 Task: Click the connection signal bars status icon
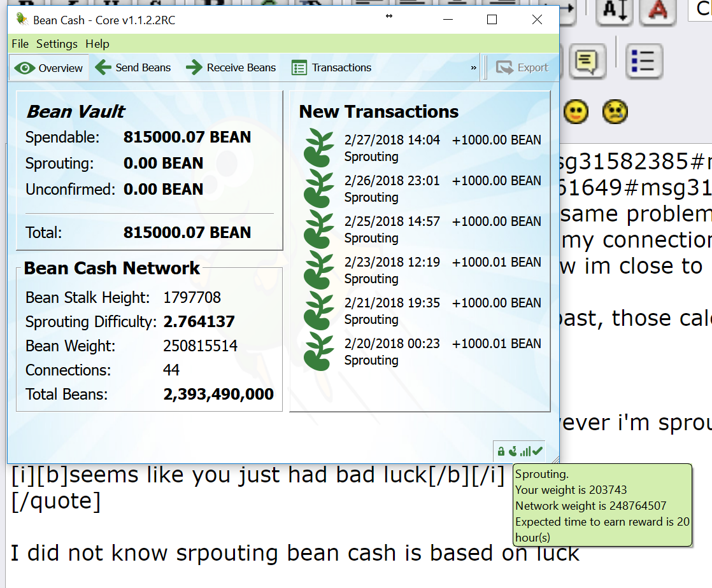click(525, 451)
